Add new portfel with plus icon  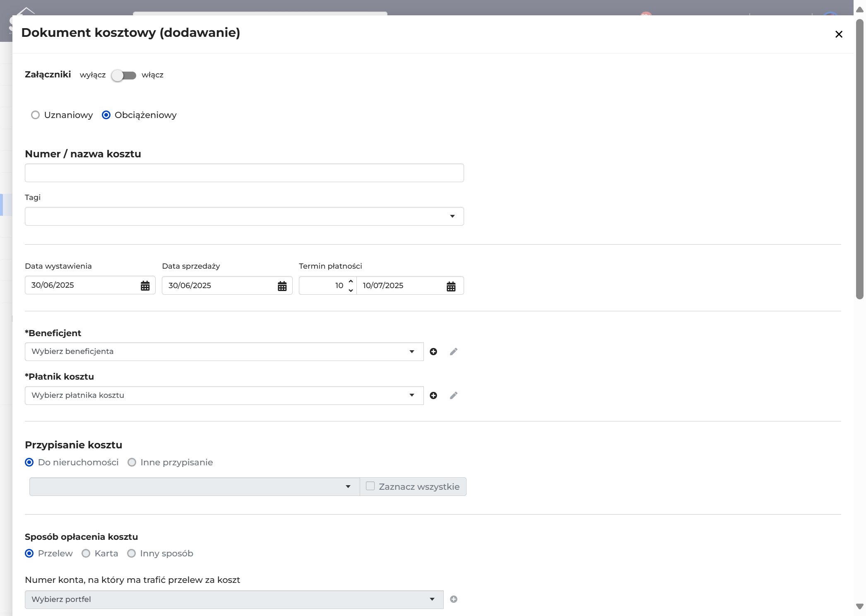tap(454, 599)
